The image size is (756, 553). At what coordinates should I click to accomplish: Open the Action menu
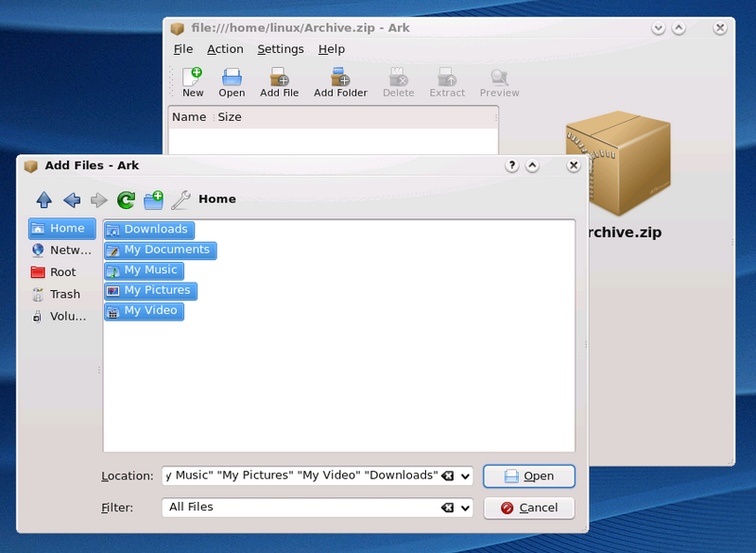point(225,49)
